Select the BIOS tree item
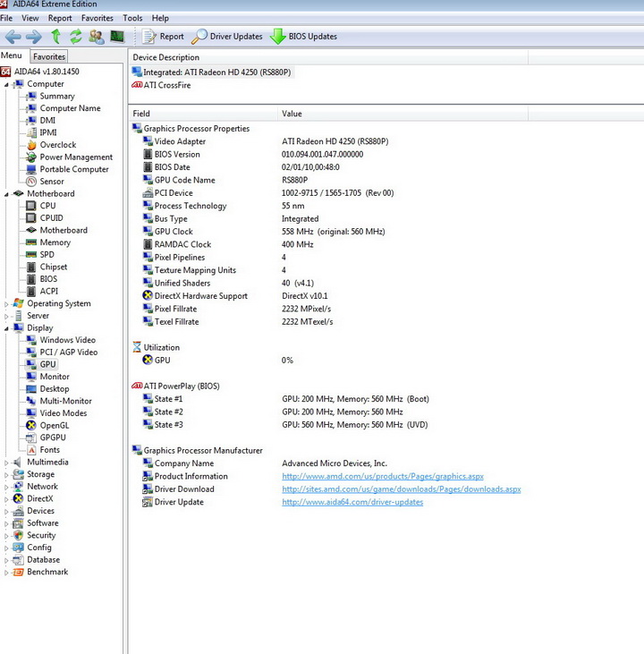 48,278
